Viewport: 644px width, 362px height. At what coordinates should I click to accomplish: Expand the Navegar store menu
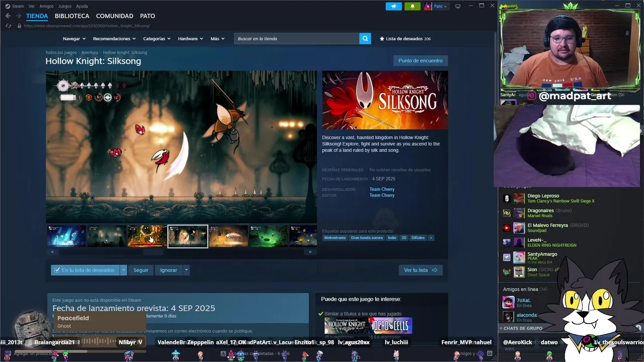tap(74, 39)
